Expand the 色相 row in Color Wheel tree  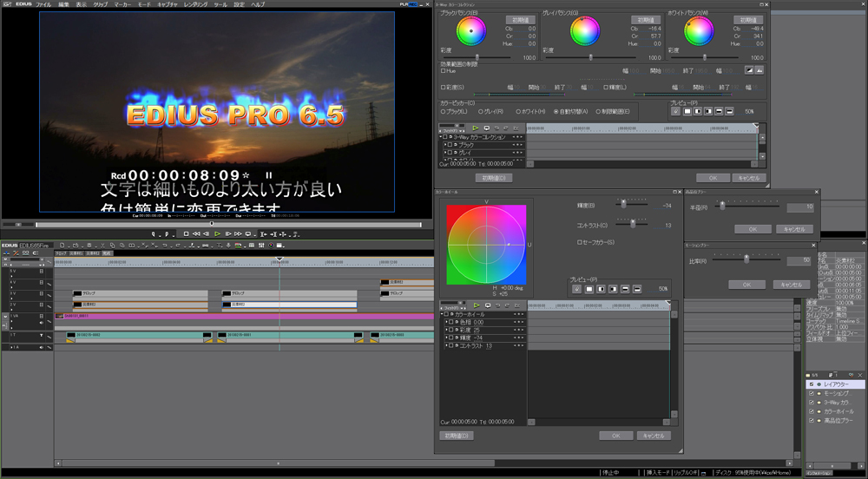[x=446, y=322]
